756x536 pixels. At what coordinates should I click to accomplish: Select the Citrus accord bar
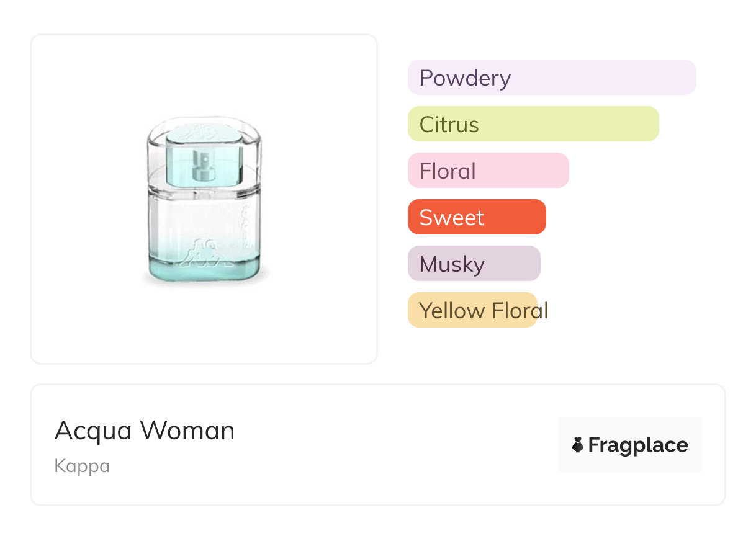(x=533, y=124)
